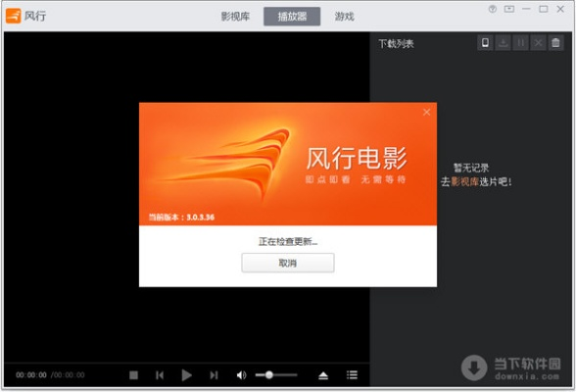Close the 风行电影 update dialog
Screen dimensions: 576x392
[426, 113]
